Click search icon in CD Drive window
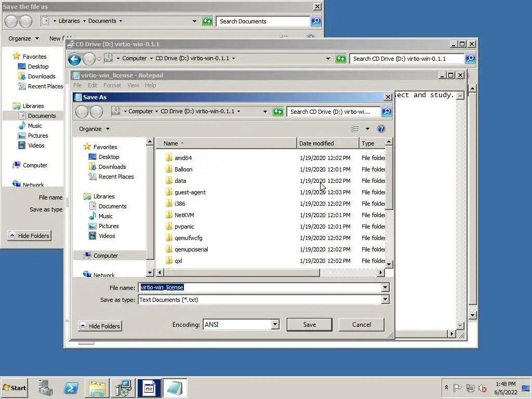 coord(470,59)
